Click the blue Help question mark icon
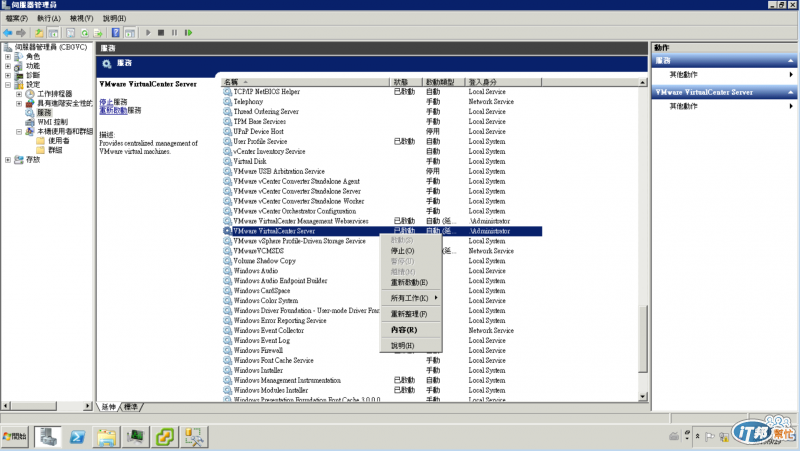Image resolution: width=800 pixels, height=451 pixels. (x=116, y=33)
